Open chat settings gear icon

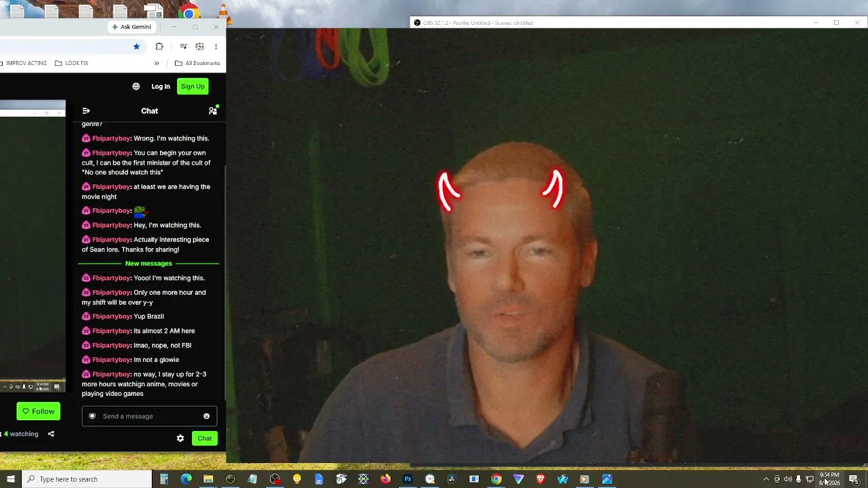180,439
